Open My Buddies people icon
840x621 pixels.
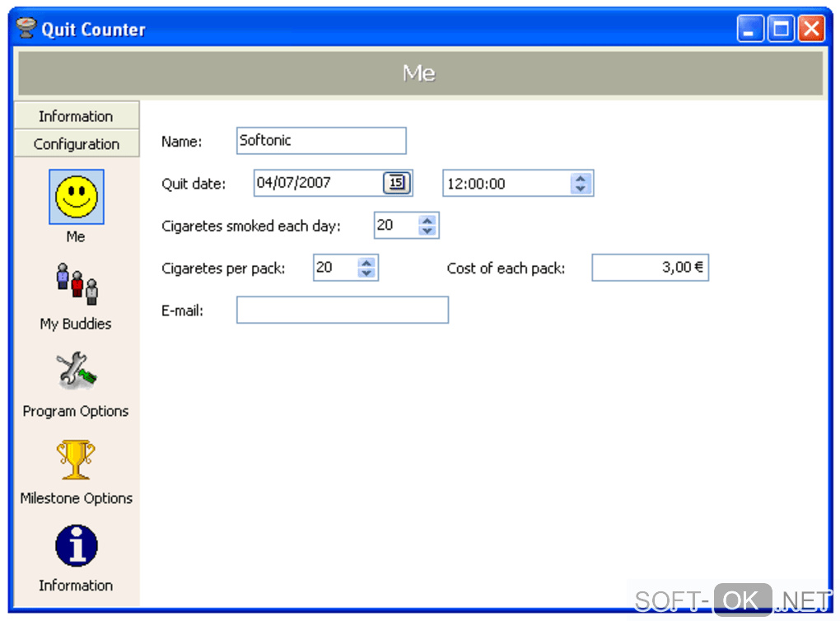point(77,283)
